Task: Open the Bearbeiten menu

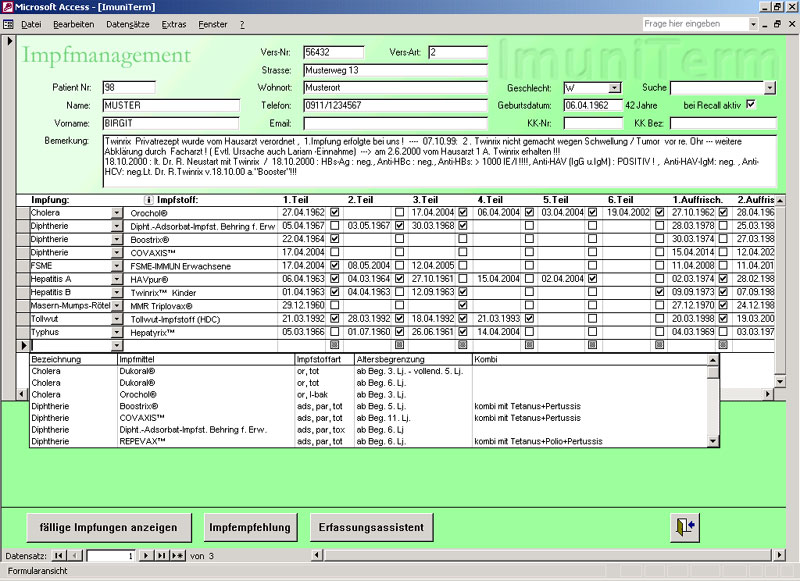Action: pyautogui.click(x=73, y=24)
